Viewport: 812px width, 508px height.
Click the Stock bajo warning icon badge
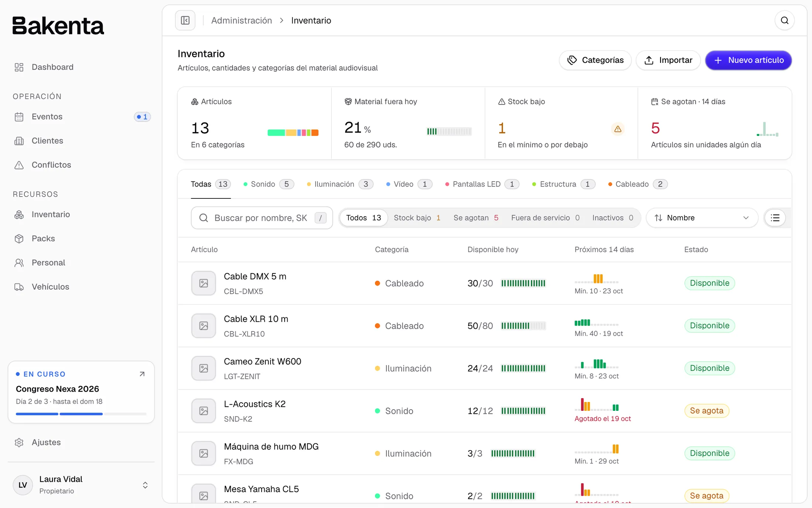(618, 129)
